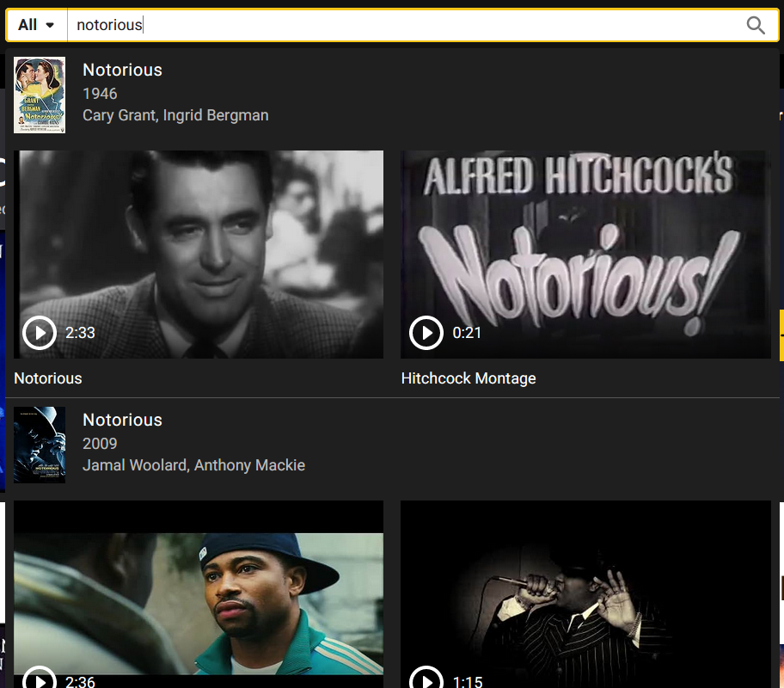Click the search field containing notorious
The width and height of the screenshot is (784, 688).
(404, 25)
